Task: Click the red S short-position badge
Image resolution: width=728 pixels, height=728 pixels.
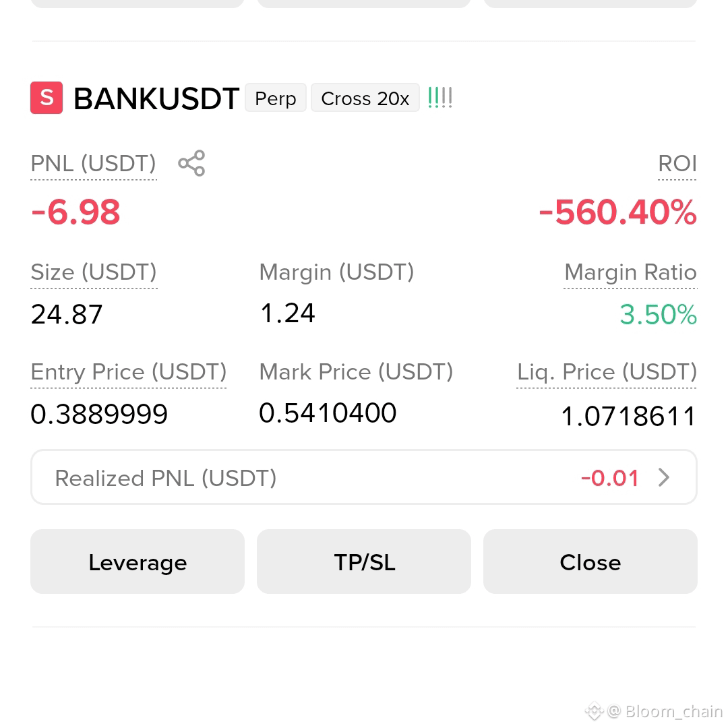Action: 47,98
